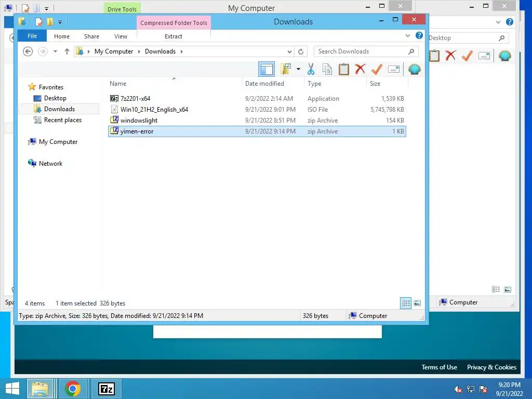This screenshot has width=532, height=399.
Task: Click the teal shell icon in Downloads toolbar
Action: tap(414, 69)
